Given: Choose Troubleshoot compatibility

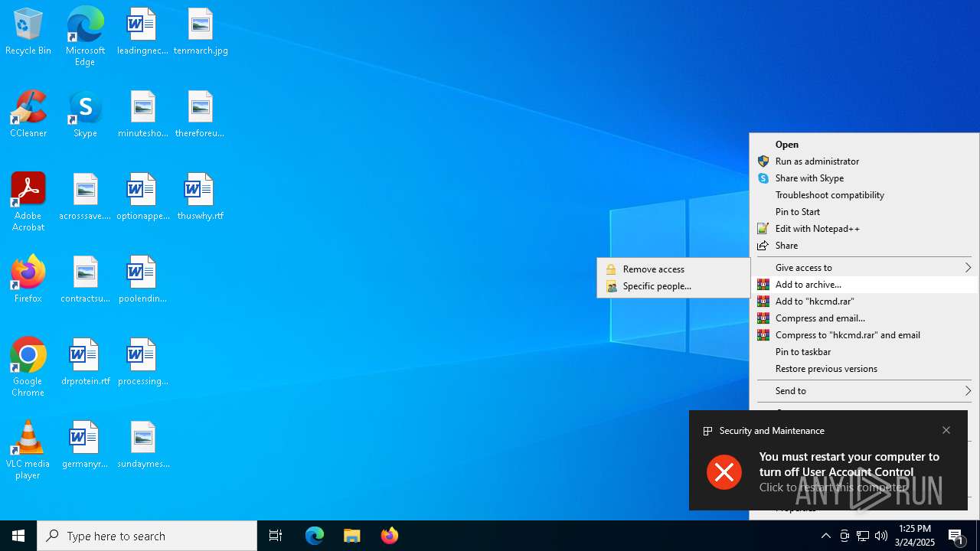Looking at the screenshot, I should 864,195.
